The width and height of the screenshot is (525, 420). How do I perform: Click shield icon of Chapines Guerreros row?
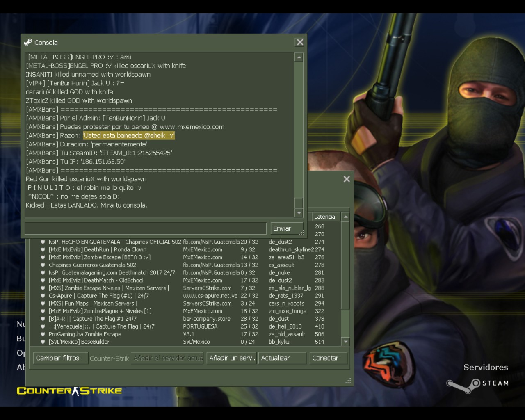click(x=43, y=265)
